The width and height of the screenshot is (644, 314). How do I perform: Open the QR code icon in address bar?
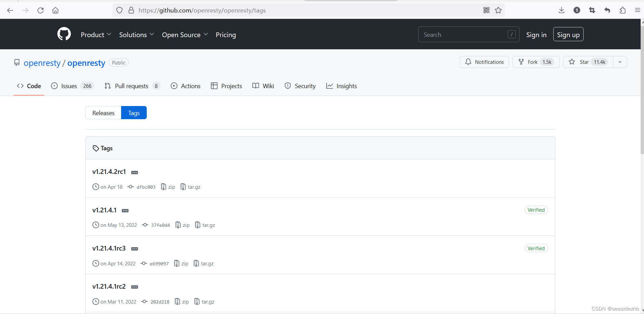point(486,10)
